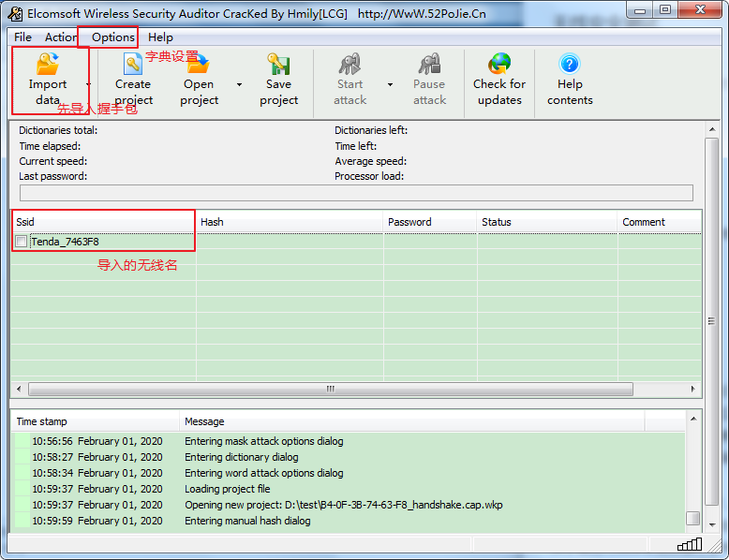
Task: Click the Time stamp column header
Action: click(x=96, y=421)
